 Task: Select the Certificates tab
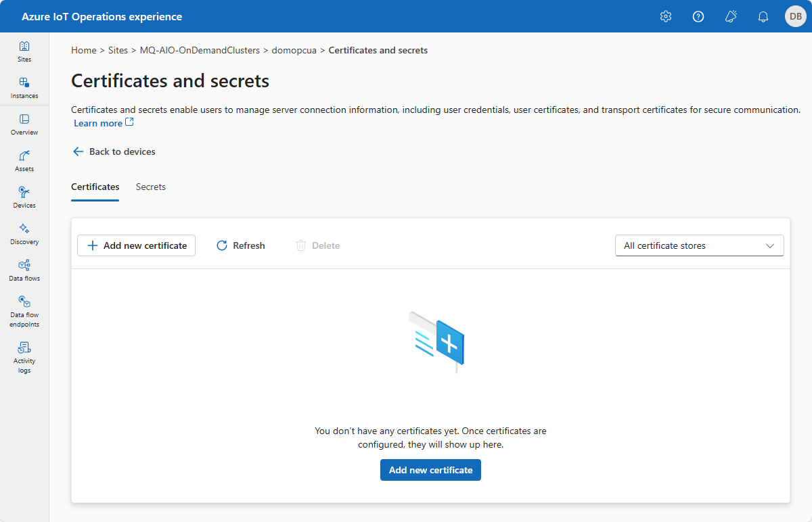(x=95, y=187)
